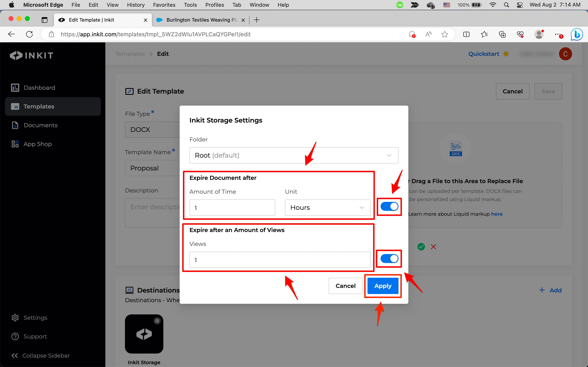This screenshot has width=588, height=367.
Task: Expand the Folder Root (default) dropdown
Action: pyautogui.click(x=294, y=155)
